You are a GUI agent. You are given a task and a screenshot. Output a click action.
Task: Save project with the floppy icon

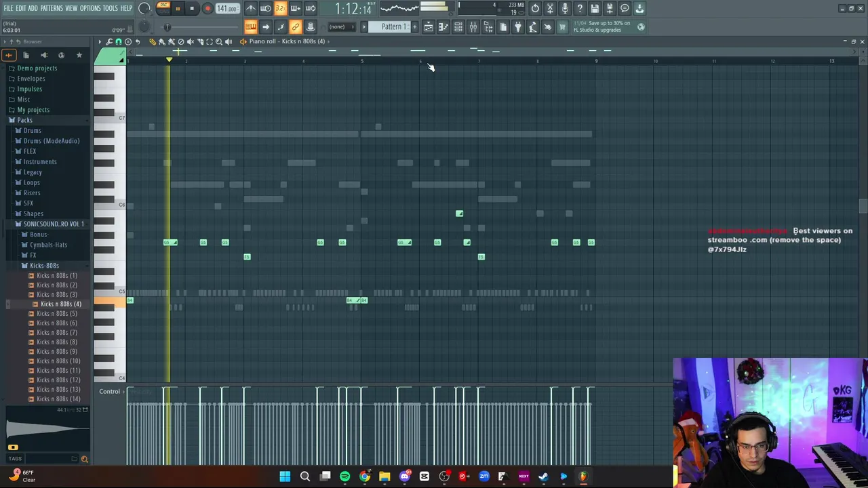coord(595,9)
